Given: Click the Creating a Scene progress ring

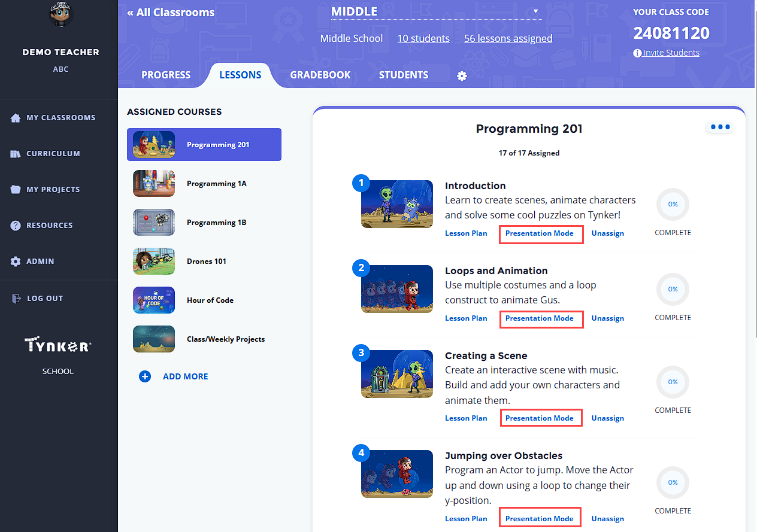Looking at the screenshot, I should pyautogui.click(x=673, y=382).
